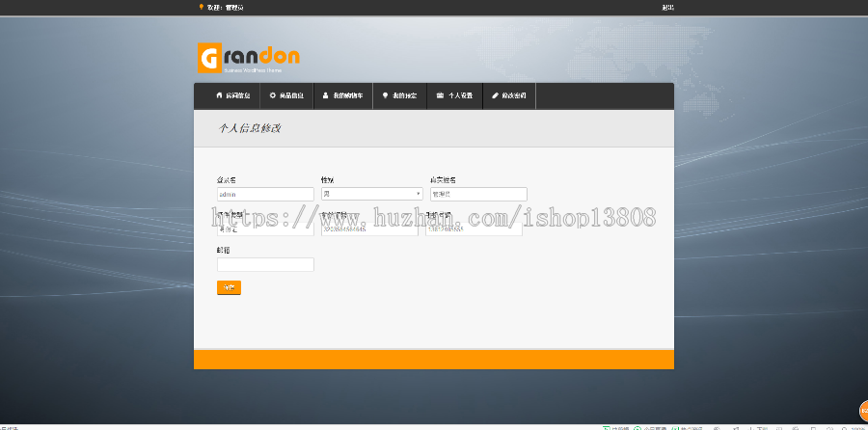Click the text field directly below the admin field

pos(265,229)
